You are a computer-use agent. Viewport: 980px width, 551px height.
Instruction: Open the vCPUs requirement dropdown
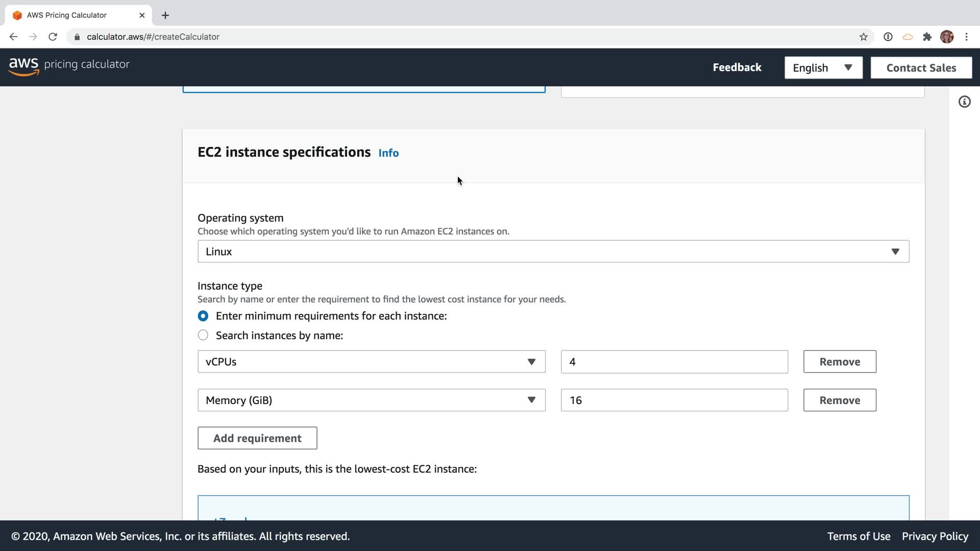click(x=371, y=362)
